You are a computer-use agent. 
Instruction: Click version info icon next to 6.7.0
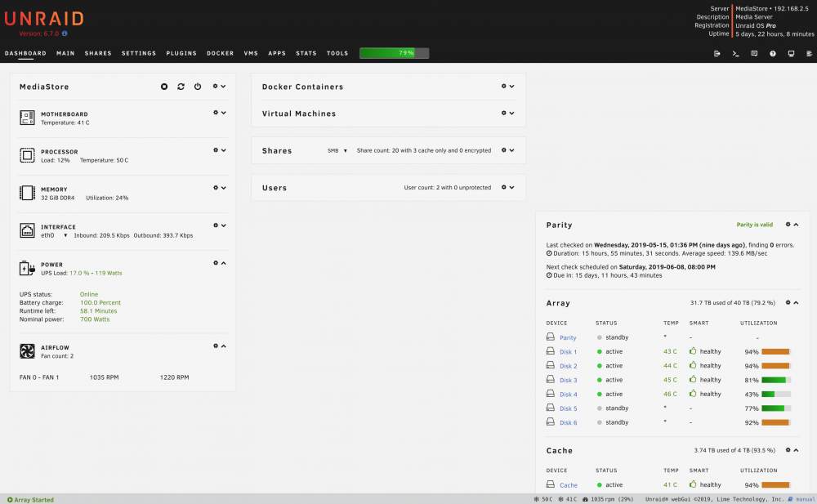pyautogui.click(x=65, y=33)
